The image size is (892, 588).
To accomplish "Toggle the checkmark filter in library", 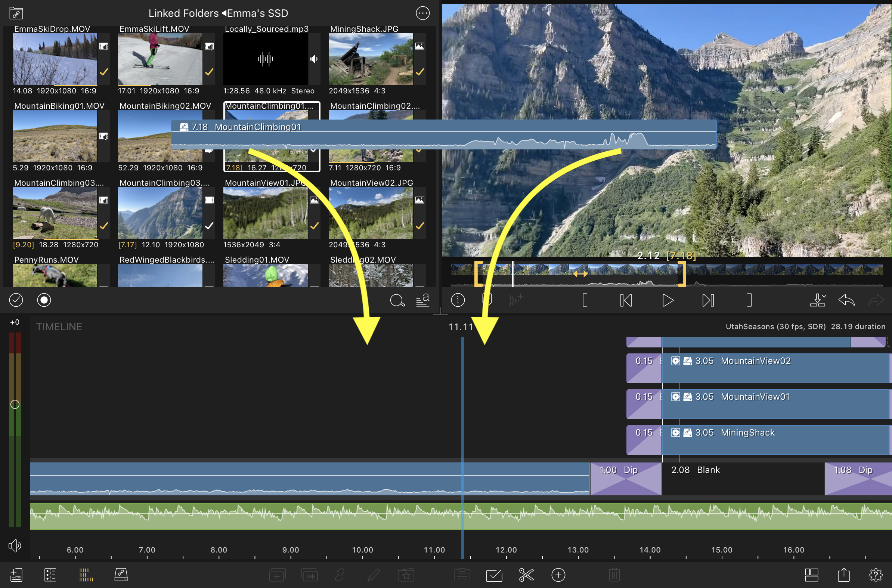I will tap(16, 300).
